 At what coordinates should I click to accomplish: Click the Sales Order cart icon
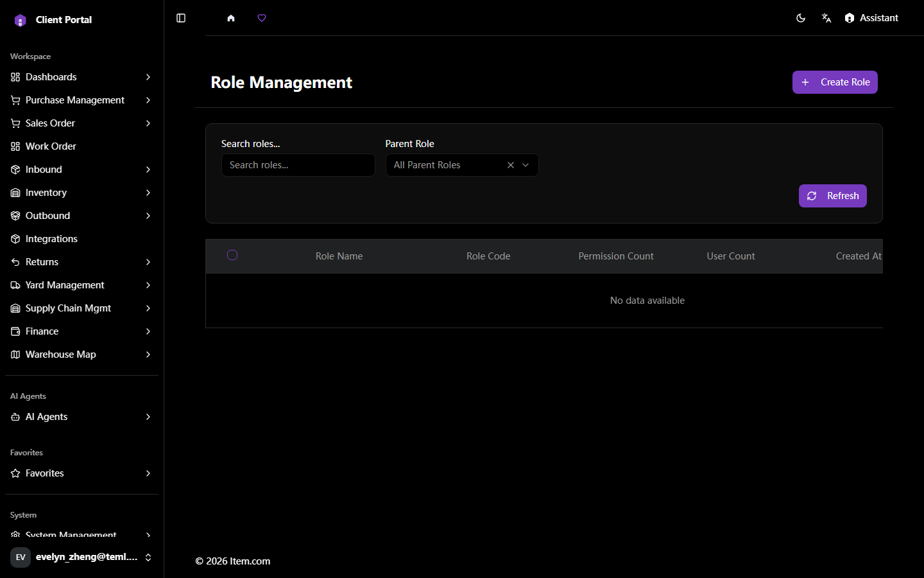pyautogui.click(x=15, y=123)
